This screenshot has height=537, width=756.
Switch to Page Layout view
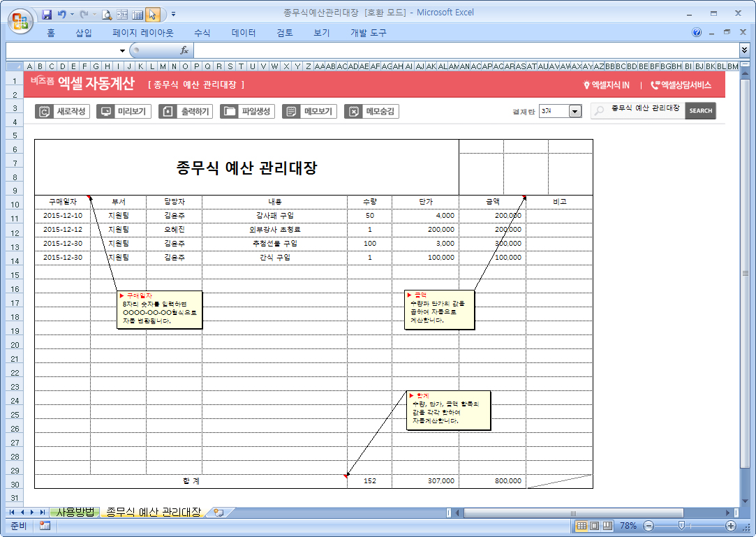tap(595, 525)
